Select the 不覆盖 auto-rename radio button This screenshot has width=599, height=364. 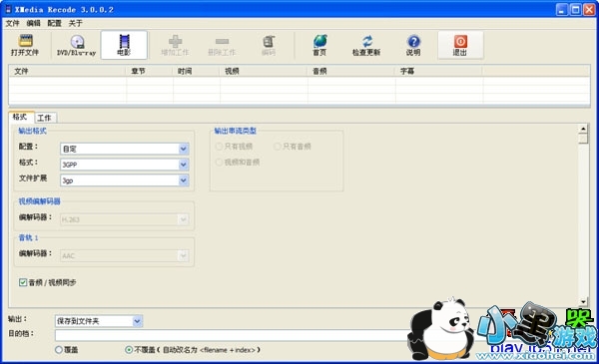click(129, 349)
